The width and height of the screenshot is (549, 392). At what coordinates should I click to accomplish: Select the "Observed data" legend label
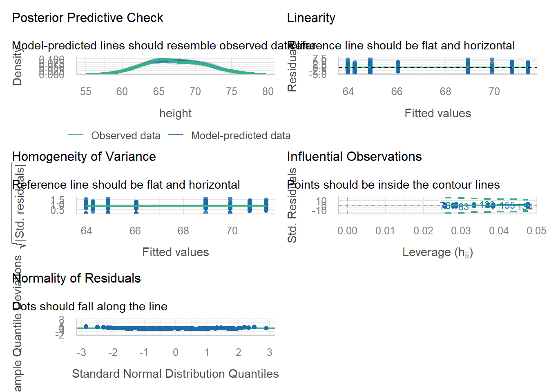tap(125, 136)
